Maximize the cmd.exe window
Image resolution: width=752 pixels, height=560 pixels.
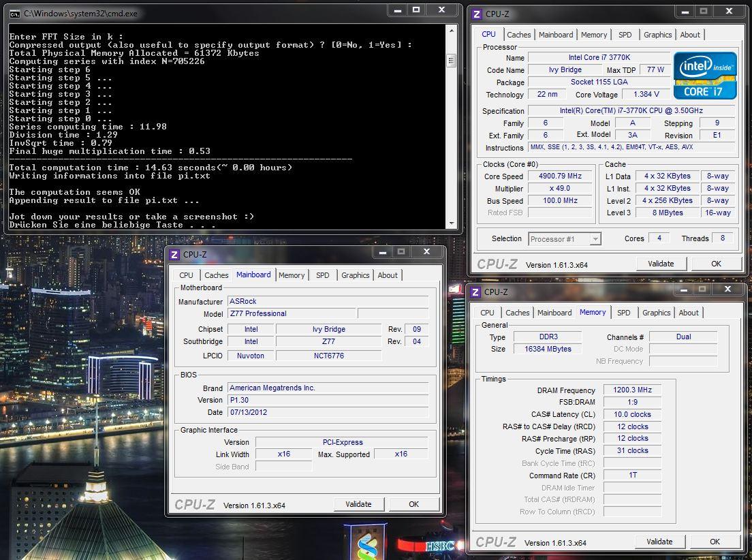pyautogui.click(x=416, y=10)
